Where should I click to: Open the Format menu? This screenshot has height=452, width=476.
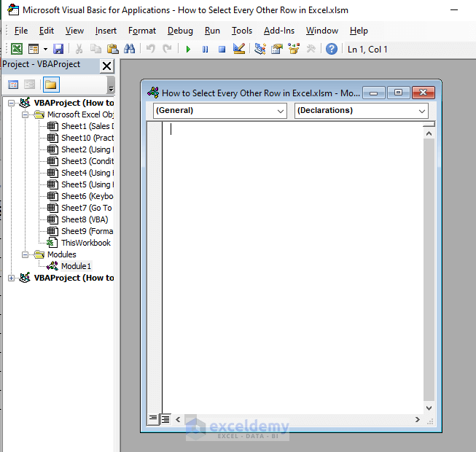[x=141, y=31]
